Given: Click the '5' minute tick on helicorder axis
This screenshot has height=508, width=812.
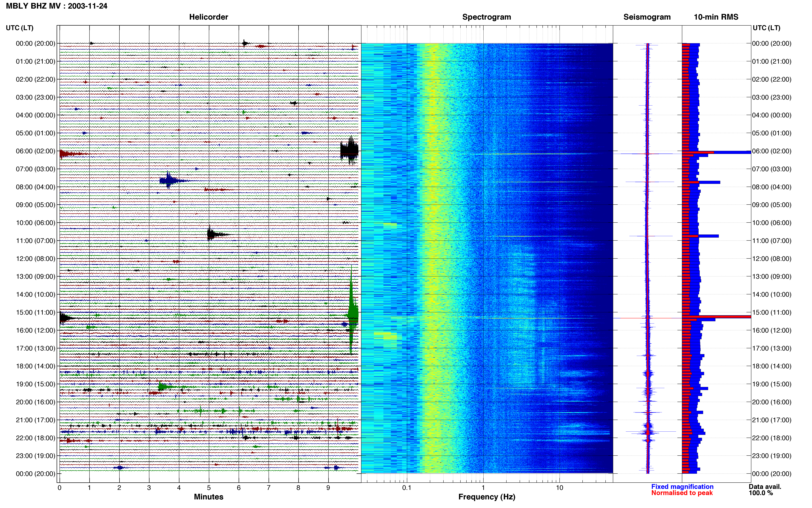Looking at the screenshot, I should (209, 487).
